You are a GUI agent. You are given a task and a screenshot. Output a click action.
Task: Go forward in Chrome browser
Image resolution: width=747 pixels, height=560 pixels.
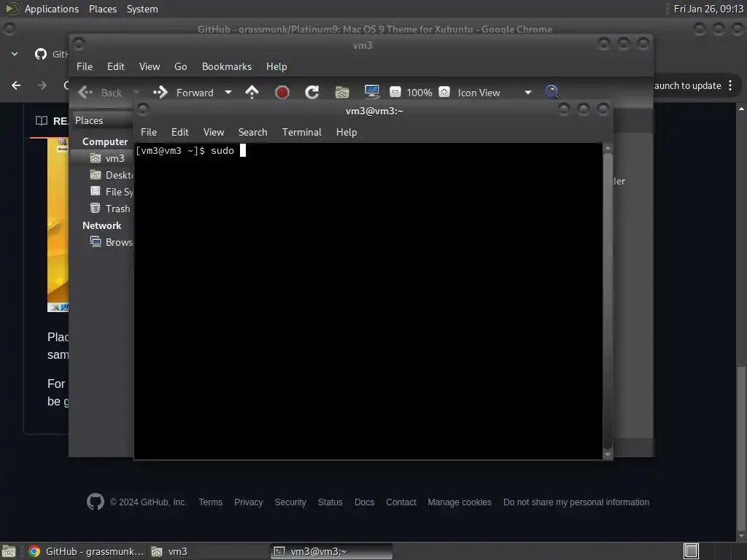[x=42, y=85]
